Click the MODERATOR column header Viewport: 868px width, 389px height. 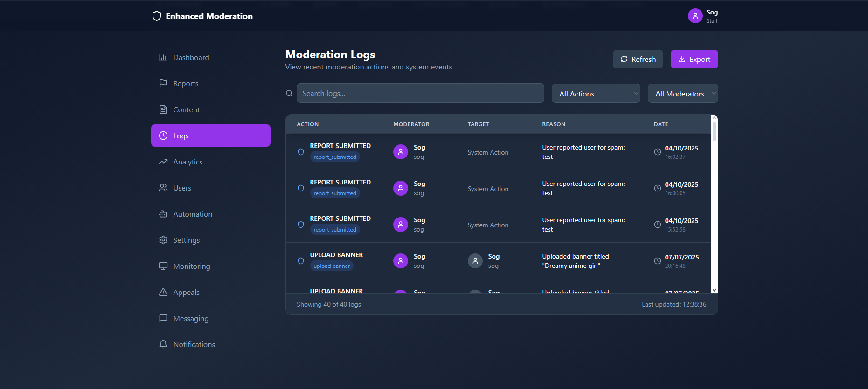411,124
